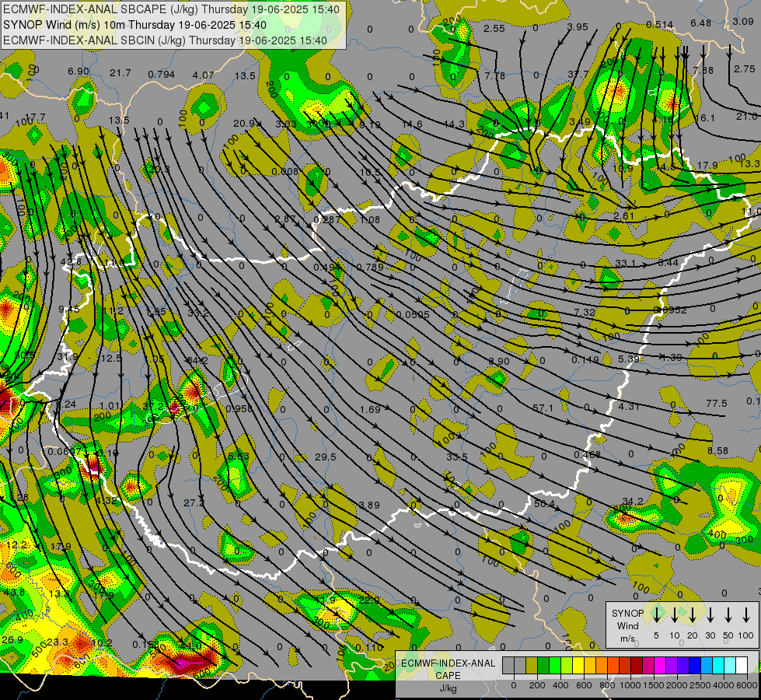Click the map value '0.956'
This screenshot has width=761, height=700.
239,408
